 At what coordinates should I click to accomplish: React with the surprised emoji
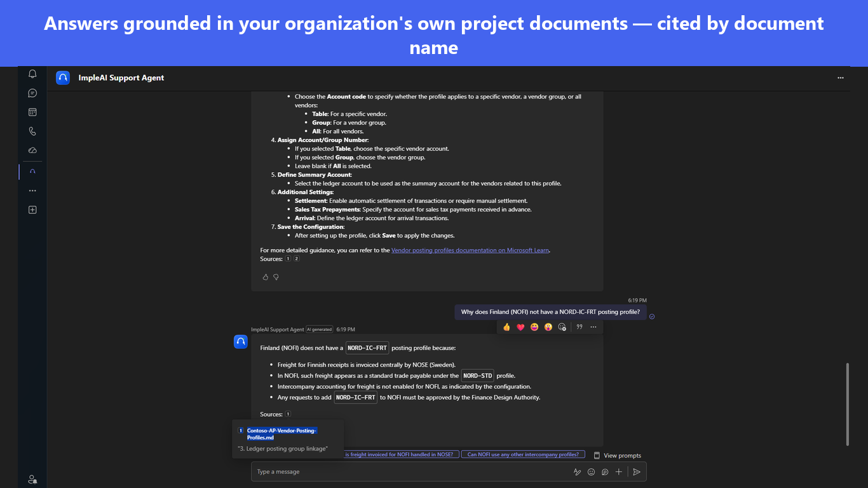[x=548, y=327]
